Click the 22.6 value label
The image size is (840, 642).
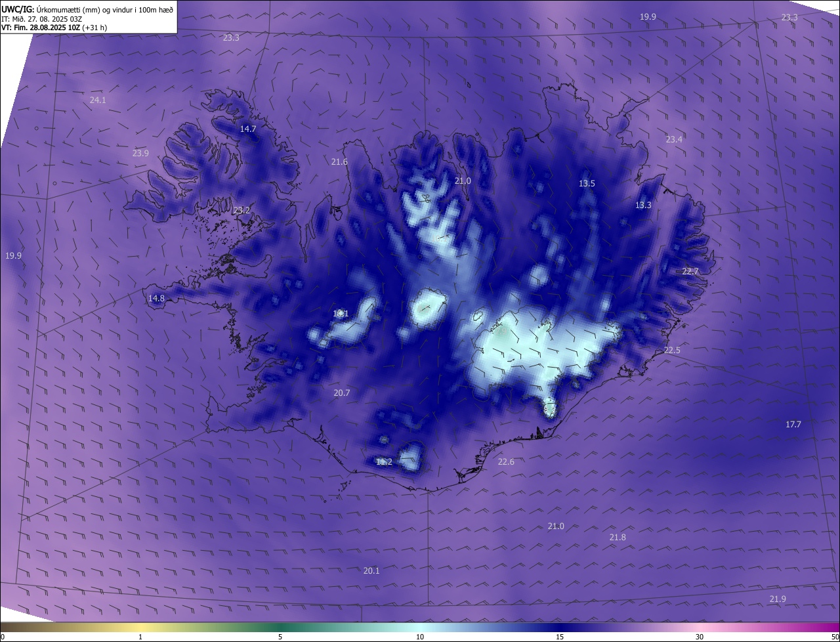(x=506, y=462)
